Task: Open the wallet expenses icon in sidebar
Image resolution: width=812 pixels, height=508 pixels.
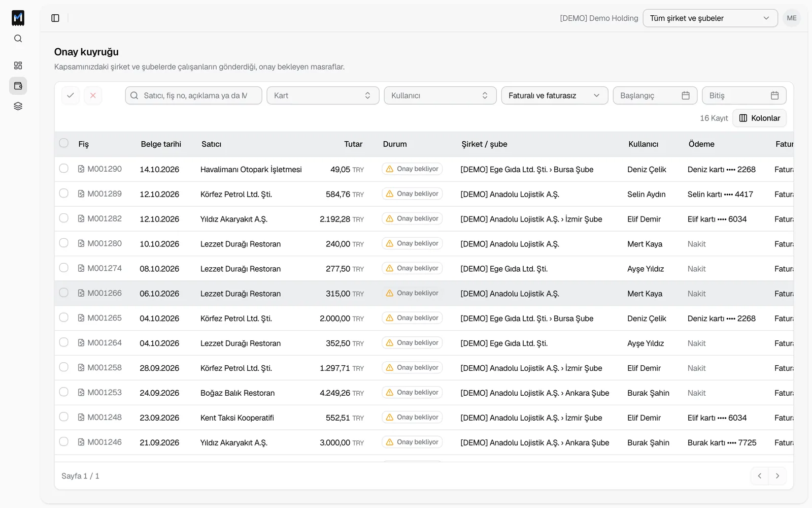Action: [18, 86]
